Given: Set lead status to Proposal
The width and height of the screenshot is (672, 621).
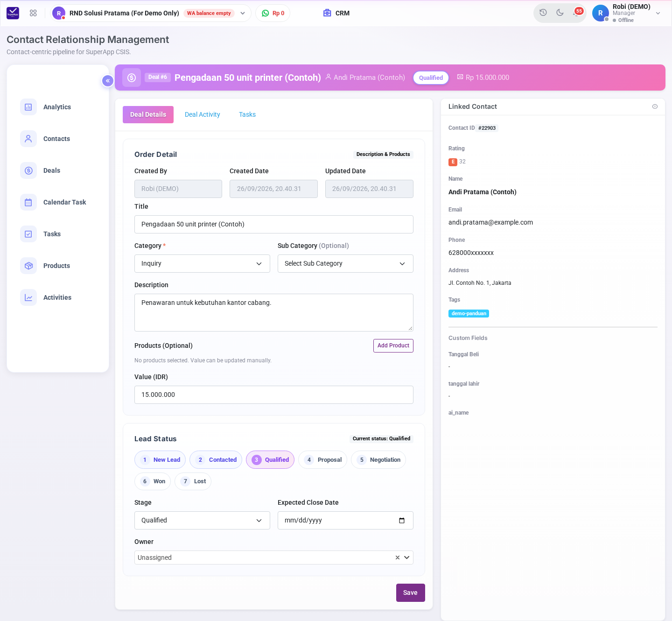Looking at the screenshot, I should tap(322, 460).
